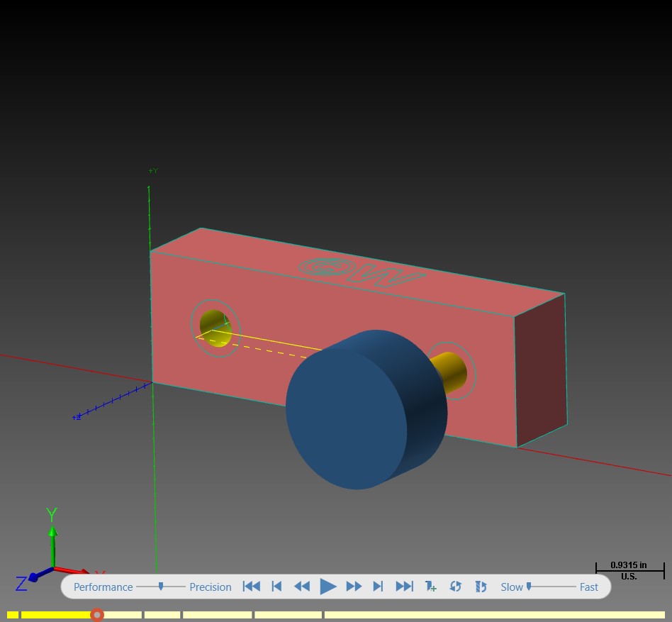Step back with the rewind icon
The height and width of the screenshot is (622, 672).
(x=302, y=587)
